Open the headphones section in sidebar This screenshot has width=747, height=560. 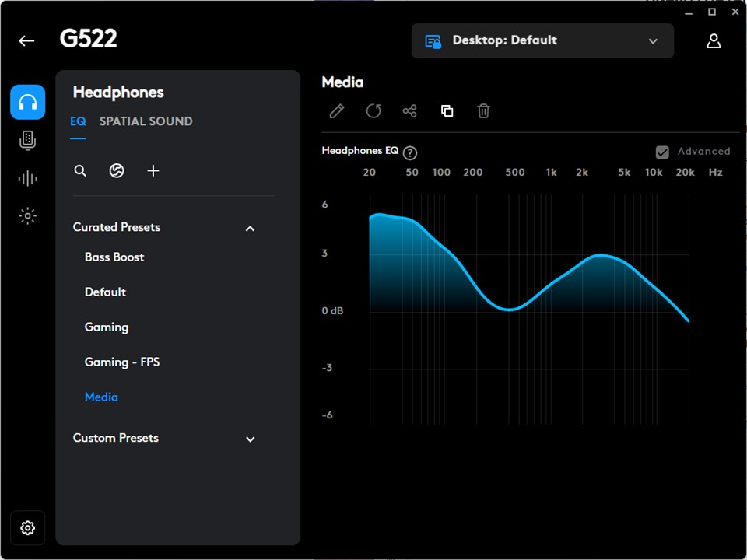pos(27,102)
